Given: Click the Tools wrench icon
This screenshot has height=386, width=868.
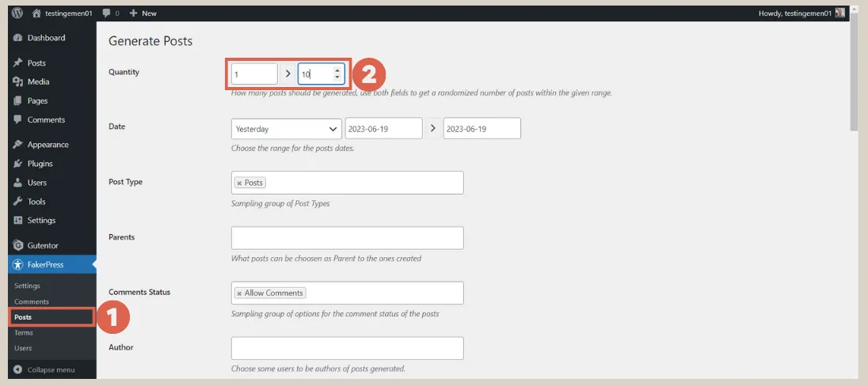Looking at the screenshot, I should (x=17, y=201).
